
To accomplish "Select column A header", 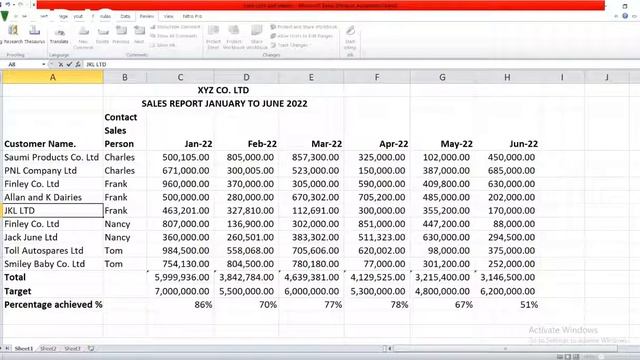I will pyautogui.click(x=53, y=77).
